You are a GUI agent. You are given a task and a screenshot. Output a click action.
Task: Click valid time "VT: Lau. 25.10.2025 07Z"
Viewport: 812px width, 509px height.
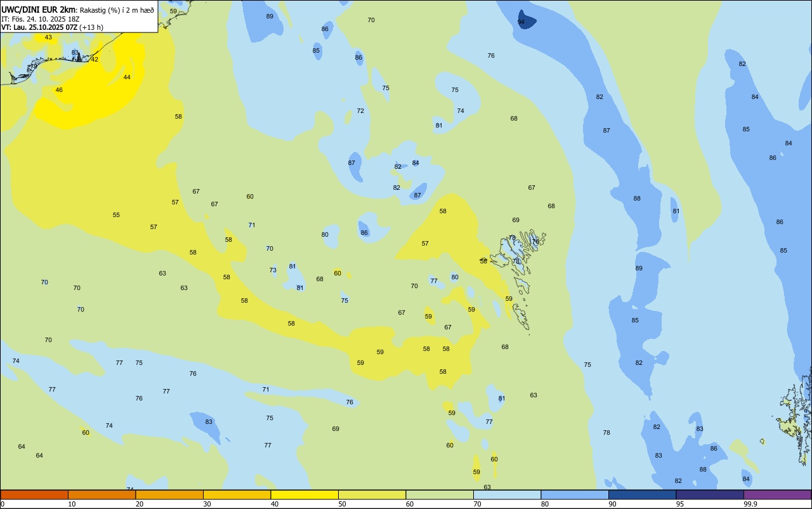point(39,27)
